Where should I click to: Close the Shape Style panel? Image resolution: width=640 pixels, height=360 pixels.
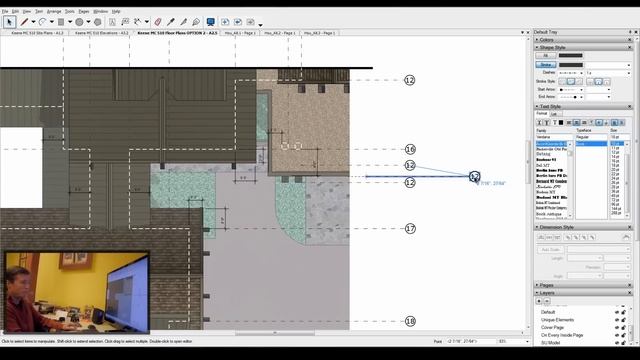629,48
